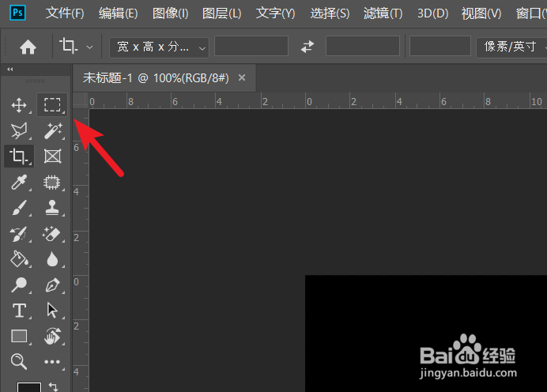Image resolution: width=547 pixels, height=392 pixels.
Task: Click the crop width input field
Action: 251,46
